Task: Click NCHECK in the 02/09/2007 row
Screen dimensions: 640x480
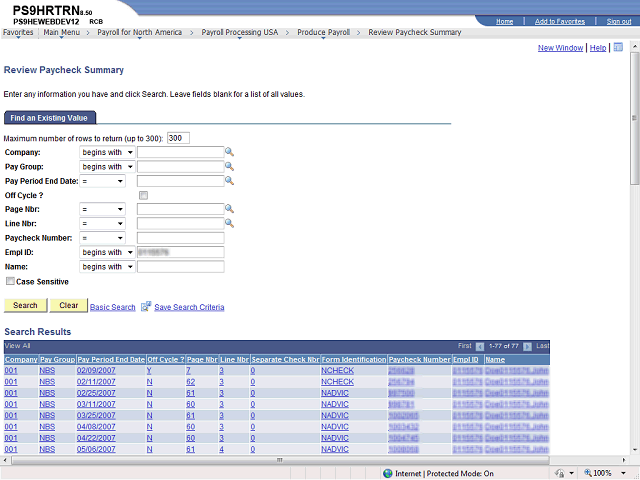Action: [x=337, y=371]
